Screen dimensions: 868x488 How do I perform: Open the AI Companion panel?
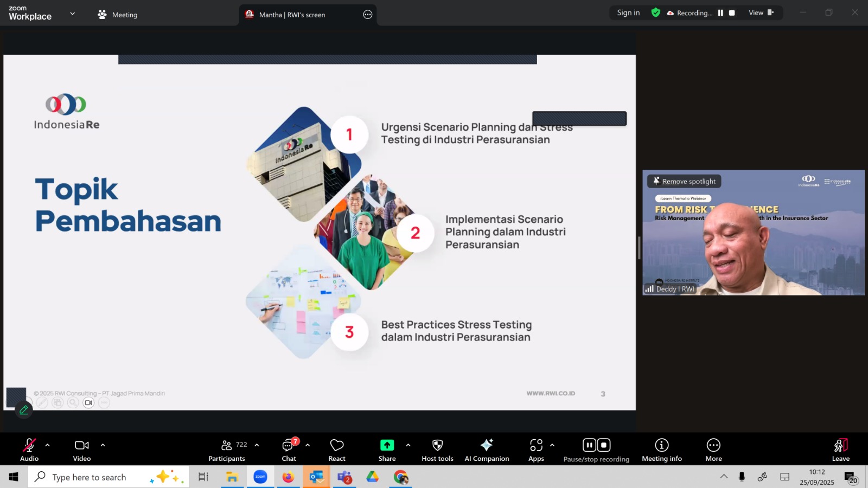tap(487, 450)
